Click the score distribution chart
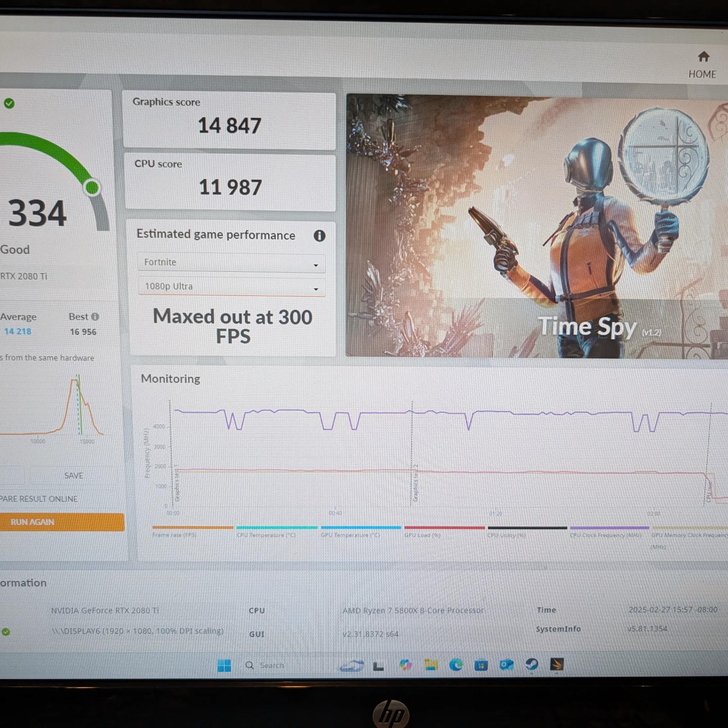The image size is (728, 728). 53,409
